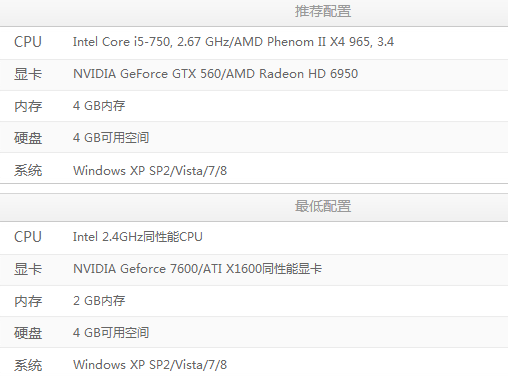Click the minimum 显卡 row label

pyautogui.click(x=28, y=269)
